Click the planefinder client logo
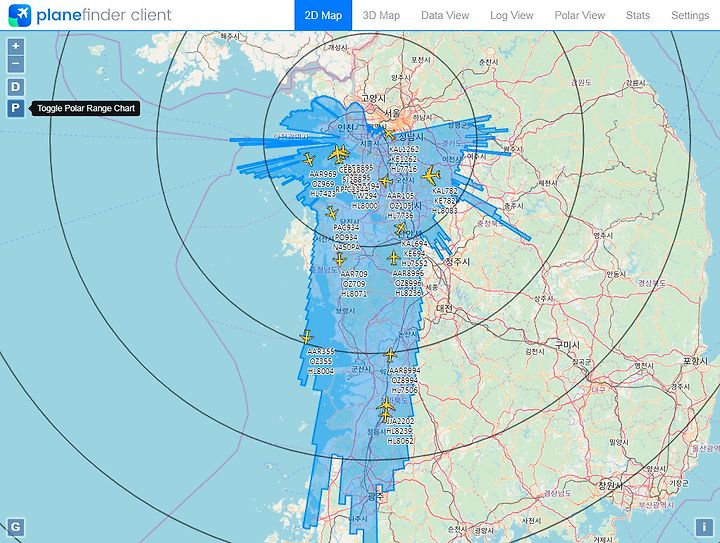Image resolution: width=720 pixels, height=543 pixels. 90,15
